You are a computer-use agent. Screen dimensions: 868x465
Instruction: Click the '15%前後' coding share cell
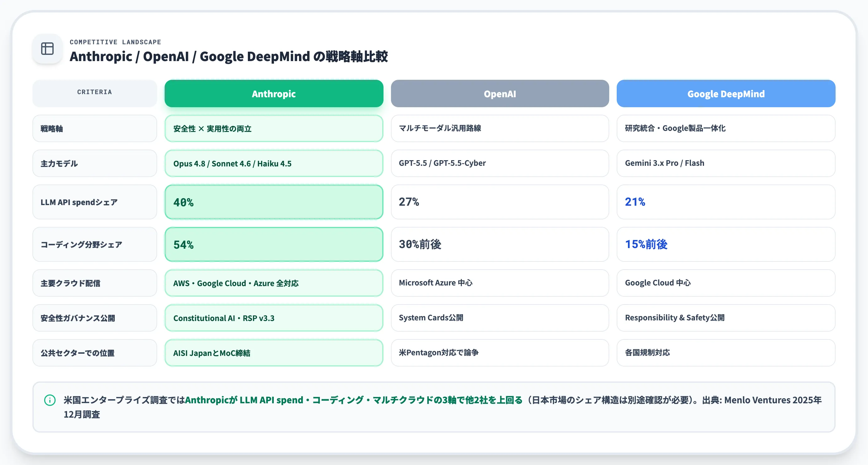tap(726, 244)
